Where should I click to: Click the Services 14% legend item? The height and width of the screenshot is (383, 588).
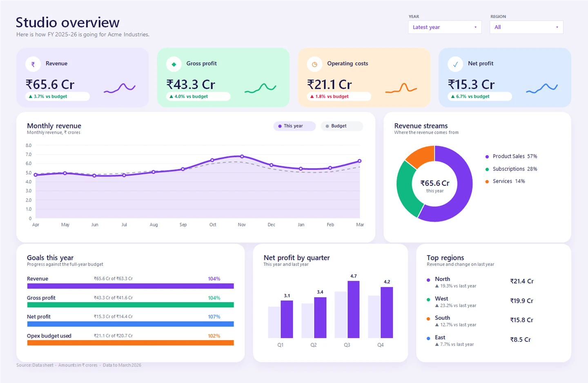tap(505, 181)
